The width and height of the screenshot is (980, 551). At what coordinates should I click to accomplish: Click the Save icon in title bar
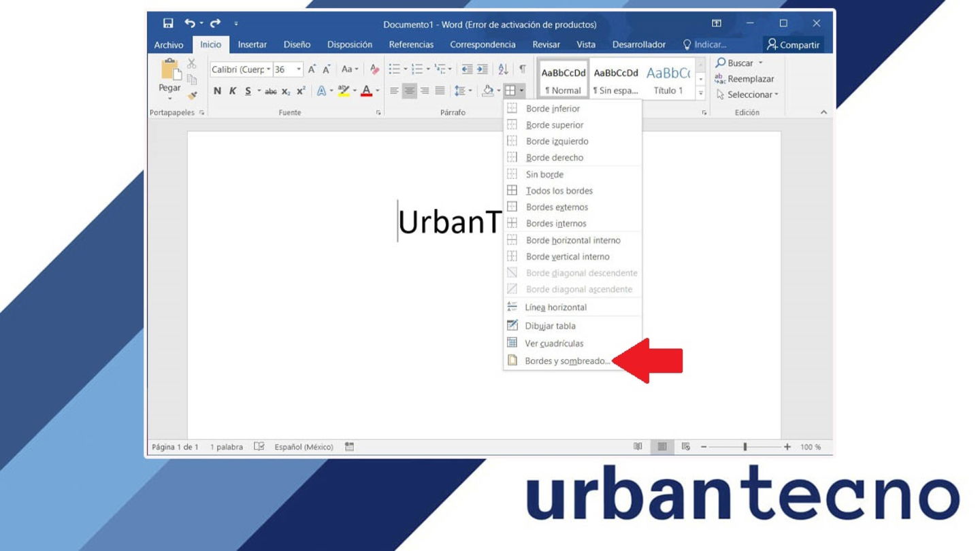(168, 24)
